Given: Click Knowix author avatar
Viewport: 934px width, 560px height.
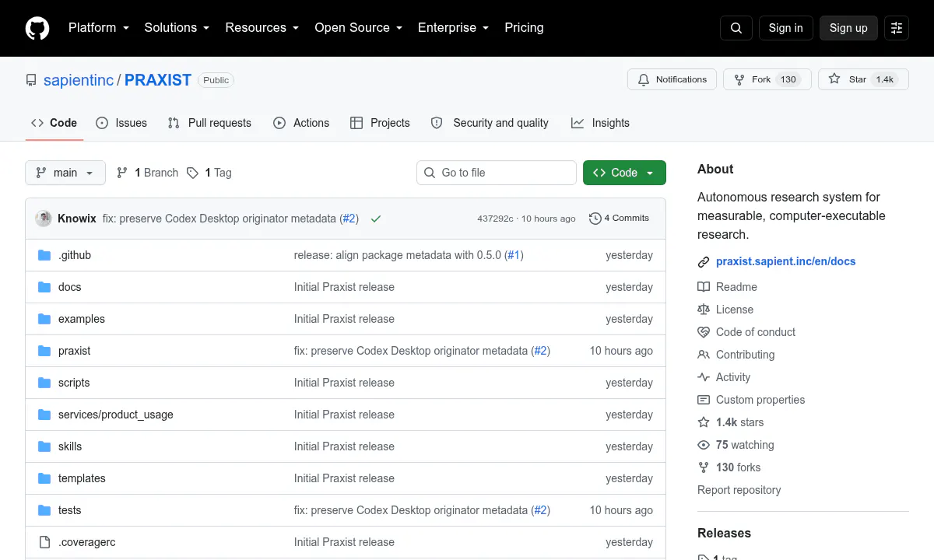Looking at the screenshot, I should 44,219.
